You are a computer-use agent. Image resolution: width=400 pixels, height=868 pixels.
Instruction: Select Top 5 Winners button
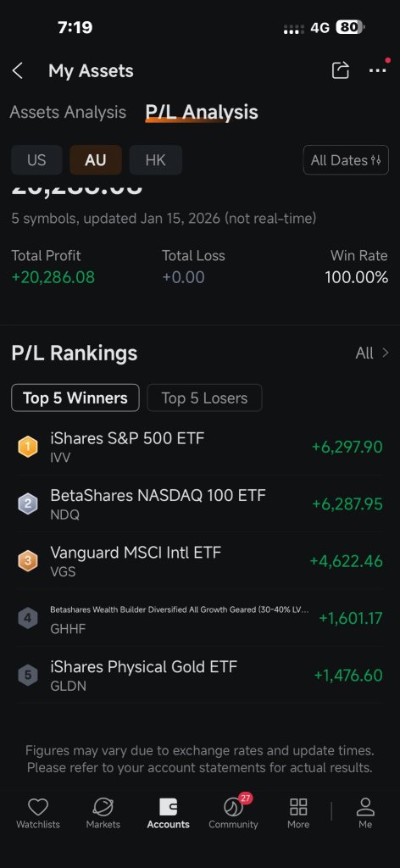coord(75,398)
